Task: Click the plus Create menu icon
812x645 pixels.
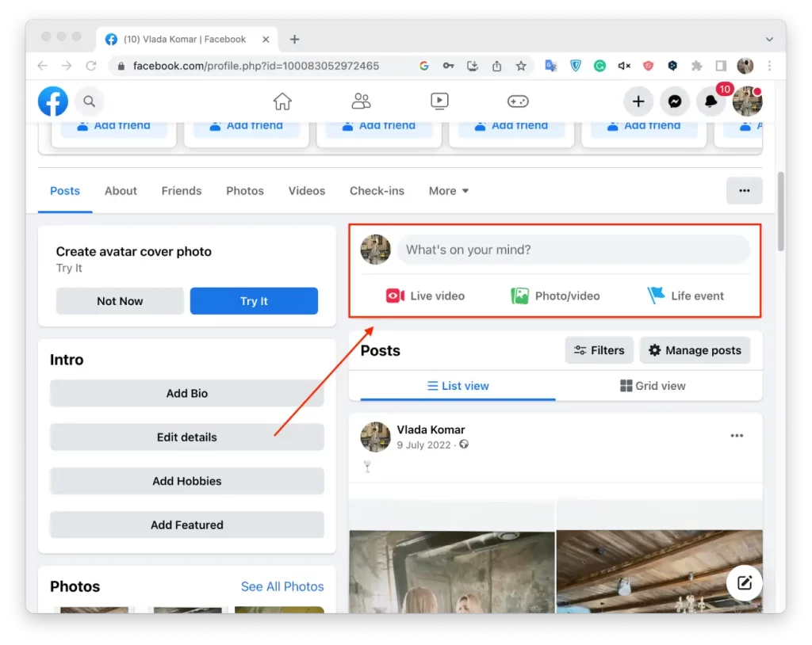Action: [638, 101]
